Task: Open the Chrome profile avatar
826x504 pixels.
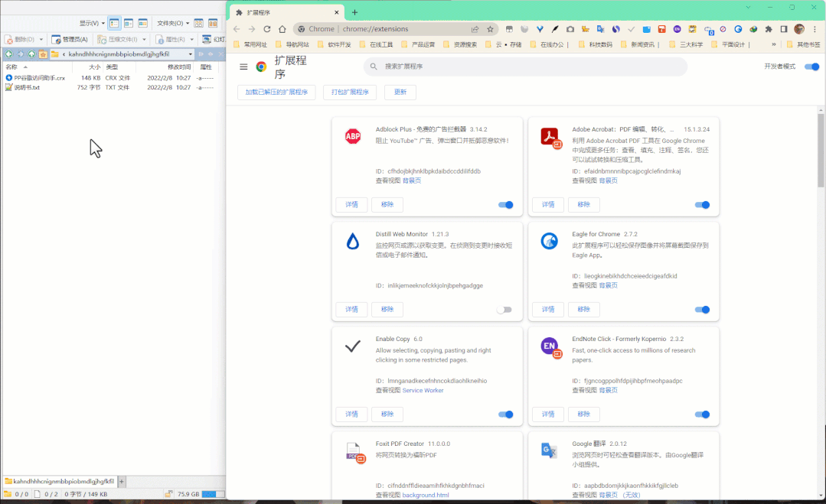Action: point(799,29)
